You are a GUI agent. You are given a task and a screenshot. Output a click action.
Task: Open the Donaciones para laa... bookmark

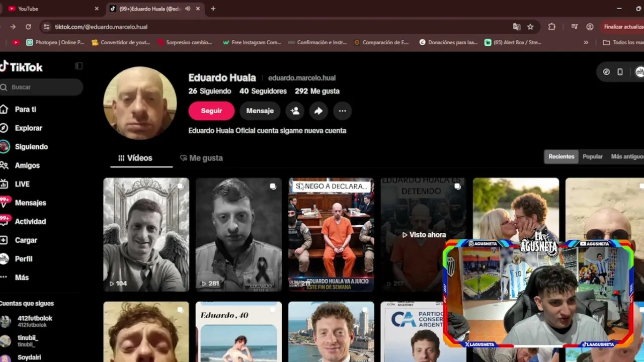(448, 42)
